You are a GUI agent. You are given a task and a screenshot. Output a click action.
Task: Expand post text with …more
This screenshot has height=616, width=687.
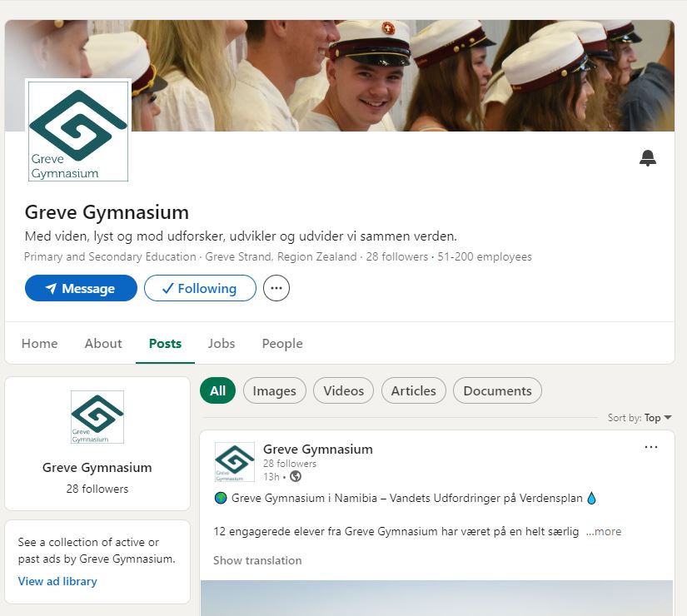(604, 531)
